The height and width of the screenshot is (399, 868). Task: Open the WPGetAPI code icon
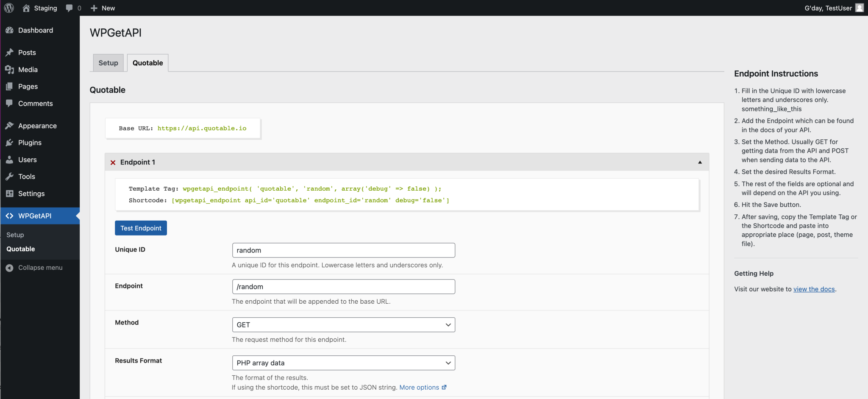tap(11, 216)
